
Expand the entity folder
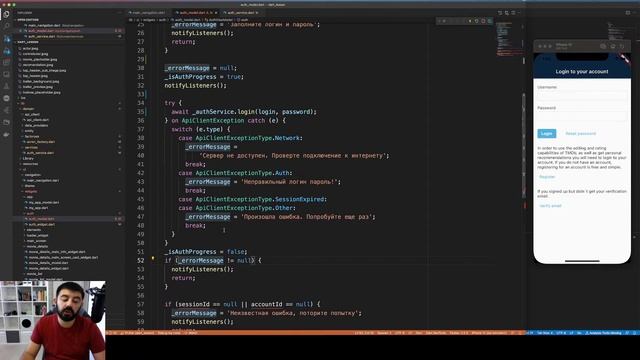pyautogui.click(x=29, y=131)
